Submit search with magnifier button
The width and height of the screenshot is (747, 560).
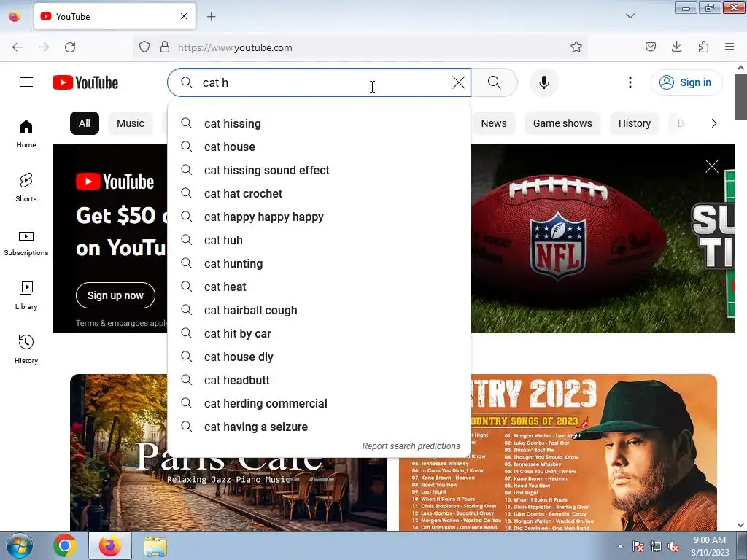(495, 82)
